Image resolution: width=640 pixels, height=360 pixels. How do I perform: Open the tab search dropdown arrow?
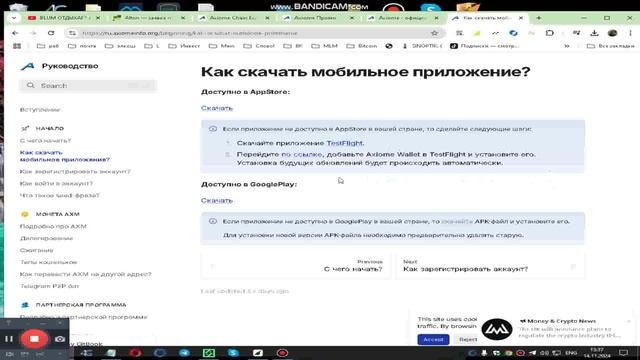coord(14,18)
